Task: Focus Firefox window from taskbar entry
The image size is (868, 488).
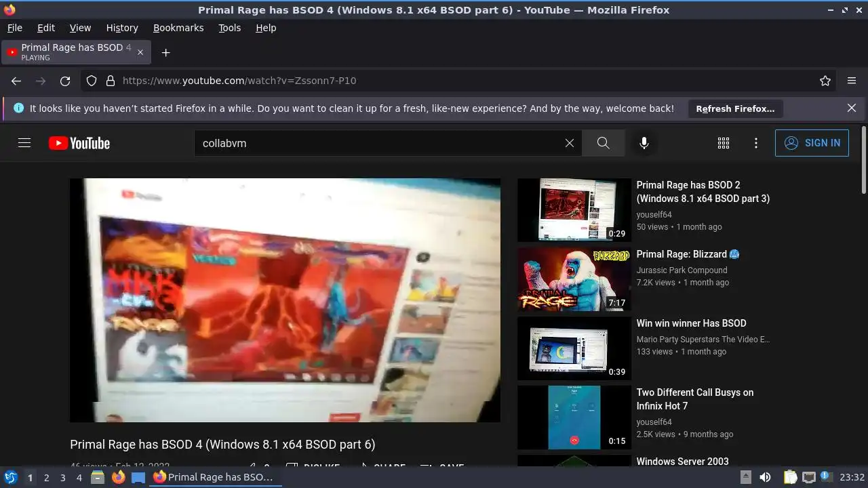Action: (216, 477)
